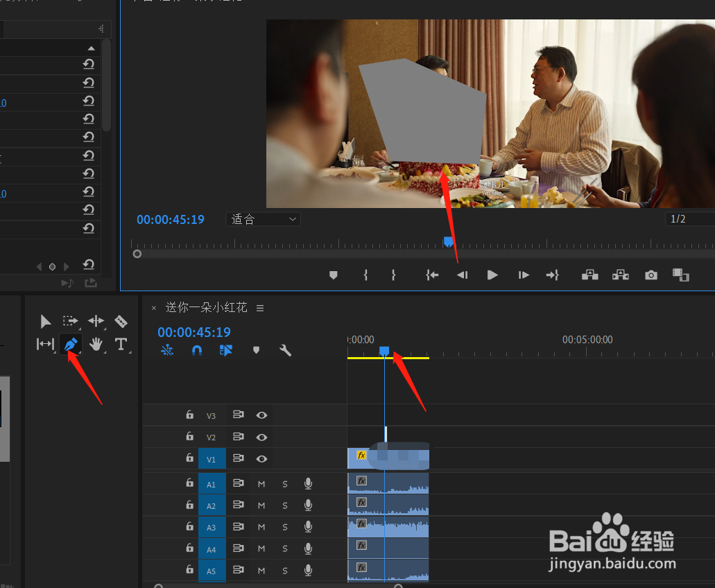715x588 pixels.
Task: Select the V1 video clip
Action: [x=388, y=458]
